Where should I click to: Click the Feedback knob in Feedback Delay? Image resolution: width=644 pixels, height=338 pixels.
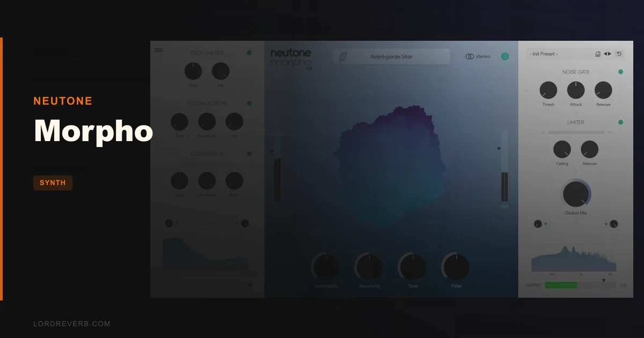207,122
